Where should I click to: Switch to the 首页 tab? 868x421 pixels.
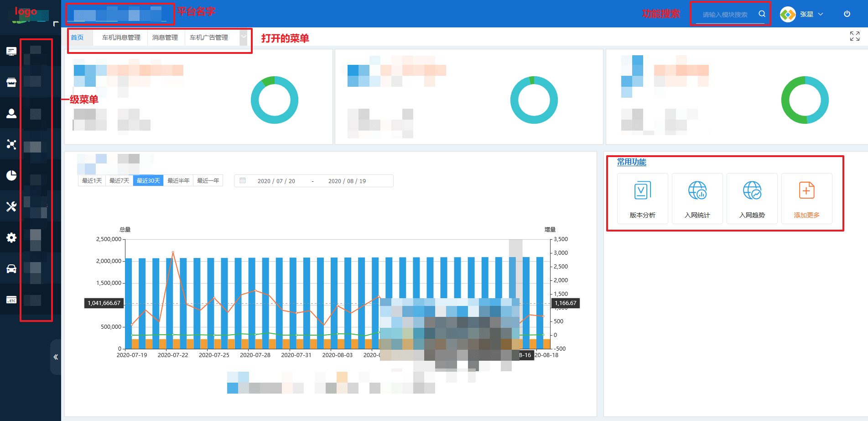tap(77, 37)
